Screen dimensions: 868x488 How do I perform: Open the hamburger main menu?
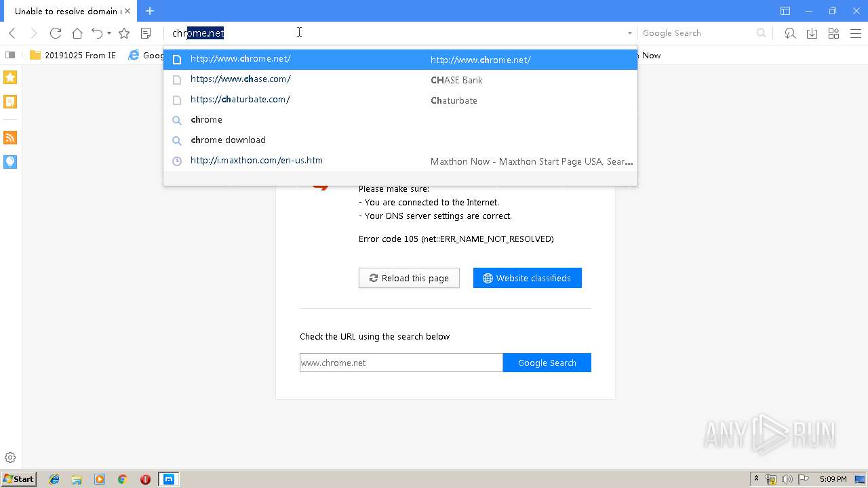(855, 33)
